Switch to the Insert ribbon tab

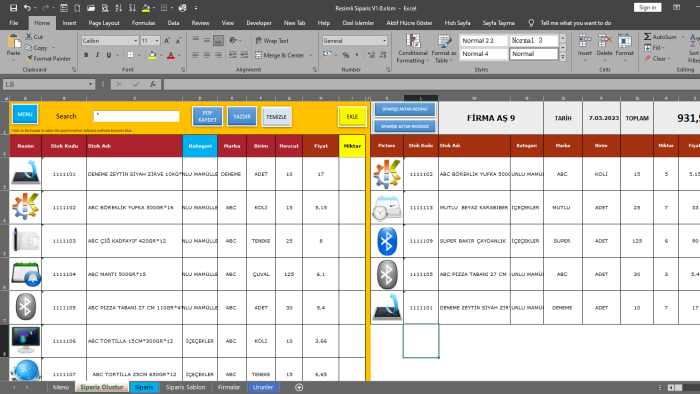pos(69,23)
